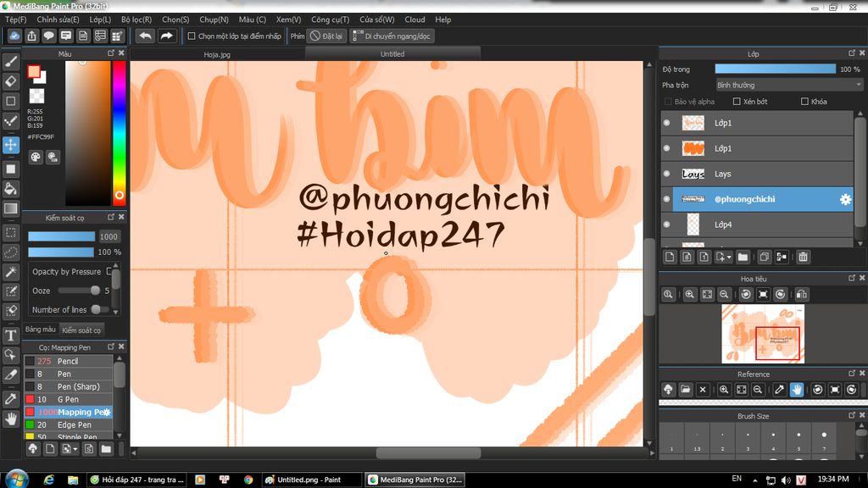Toggle Opacity by Pressure checkbox
Image resolution: width=868 pixels, height=488 pixels.
(x=109, y=272)
